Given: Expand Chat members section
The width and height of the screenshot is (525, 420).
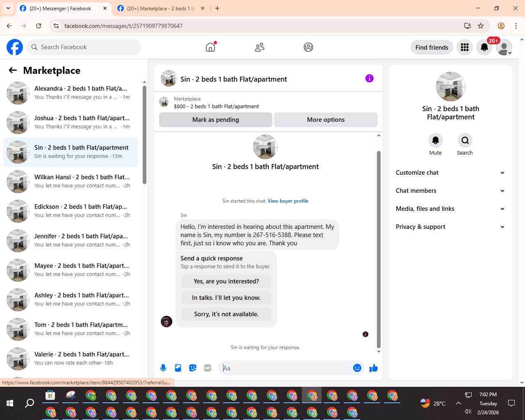Looking at the screenshot, I should tap(450, 191).
